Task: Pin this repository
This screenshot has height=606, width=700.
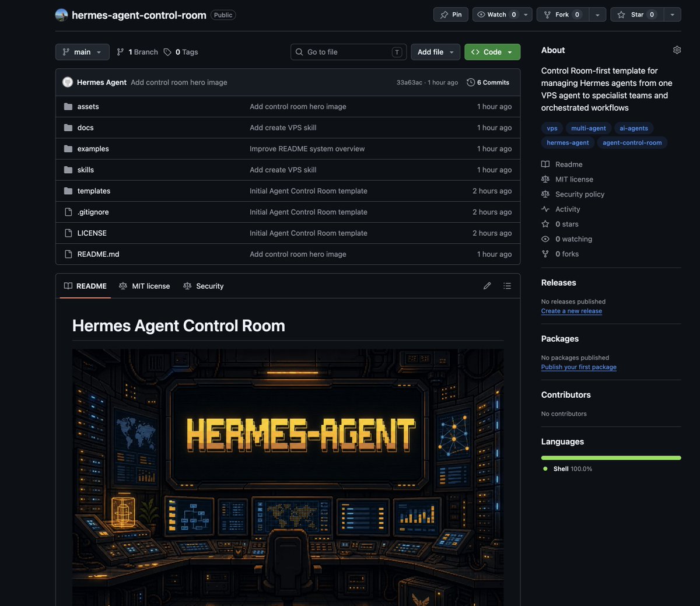Action: (451, 15)
